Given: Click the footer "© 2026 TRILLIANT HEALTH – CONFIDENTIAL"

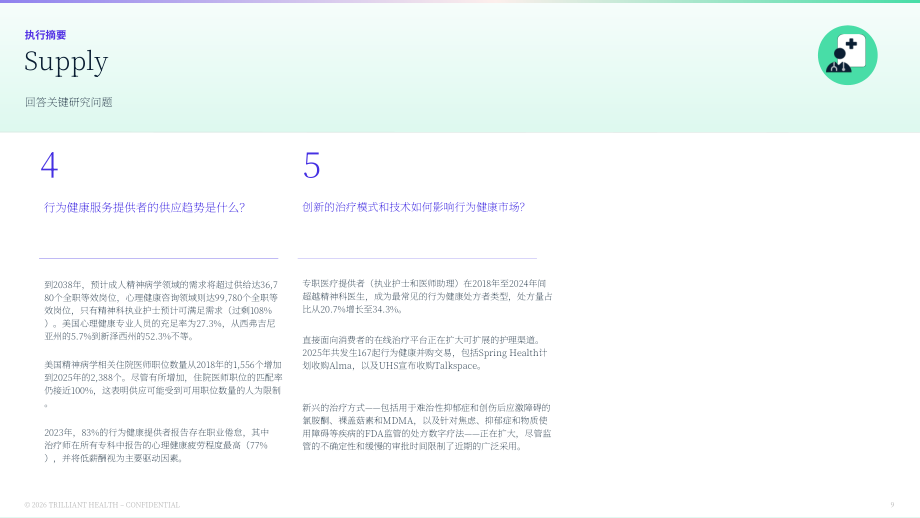Looking at the screenshot, I should tap(102, 505).
